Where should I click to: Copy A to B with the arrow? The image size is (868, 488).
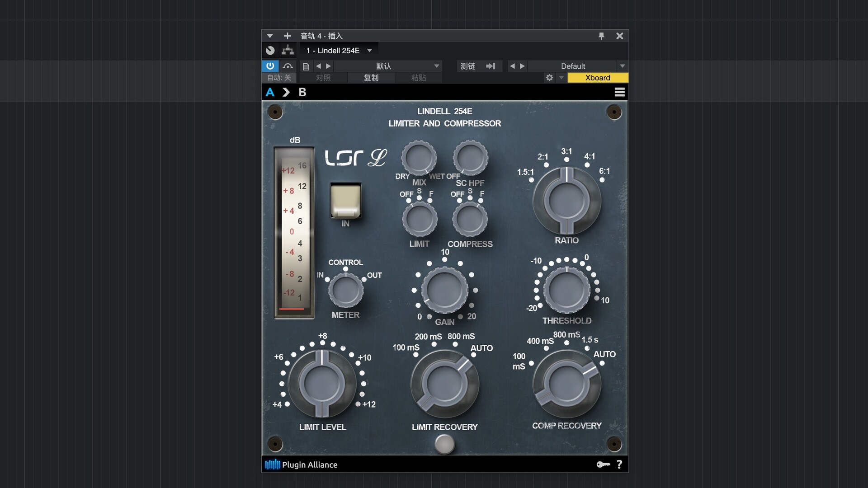286,92
